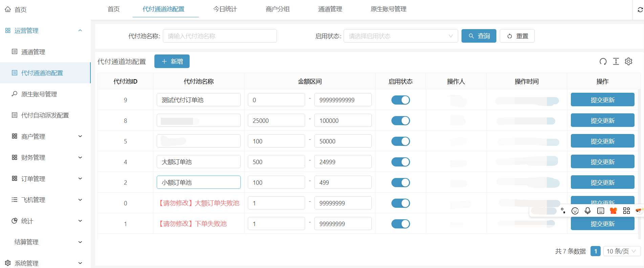644x268 pixels.
Task: Click the 系统管理 gear icon
Action: click(8, 263)
